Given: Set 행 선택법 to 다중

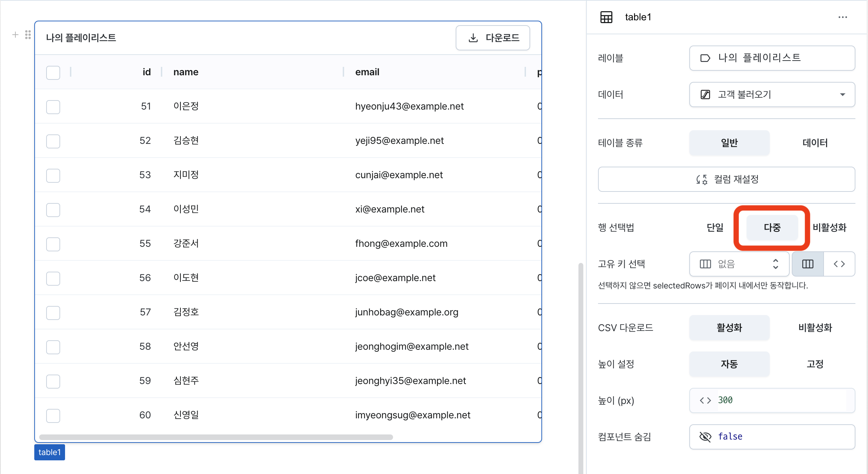Looking at the screenshot, I should click(x=772, y=228).
